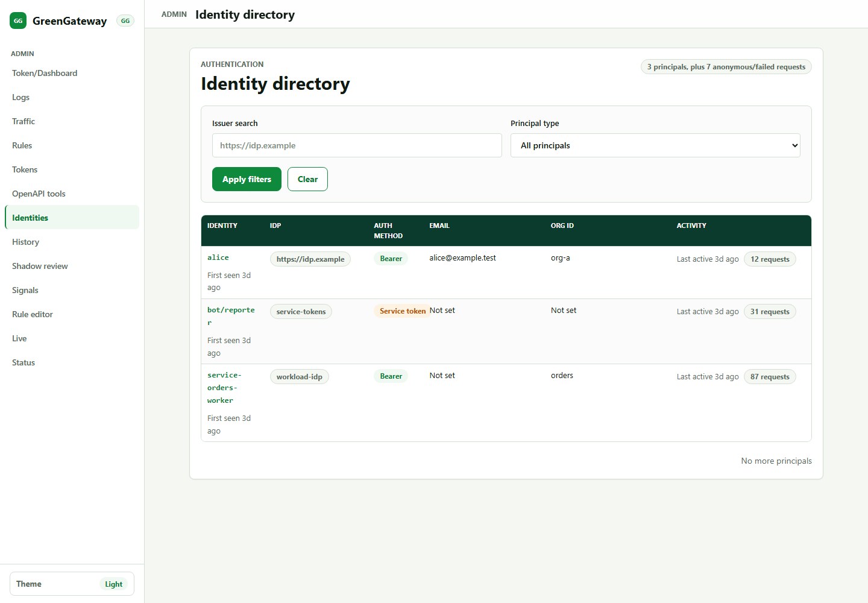Click the principals summary badge
Image resolution: width=868 pixels, height=603 pixels.
(x=726, y=67)
